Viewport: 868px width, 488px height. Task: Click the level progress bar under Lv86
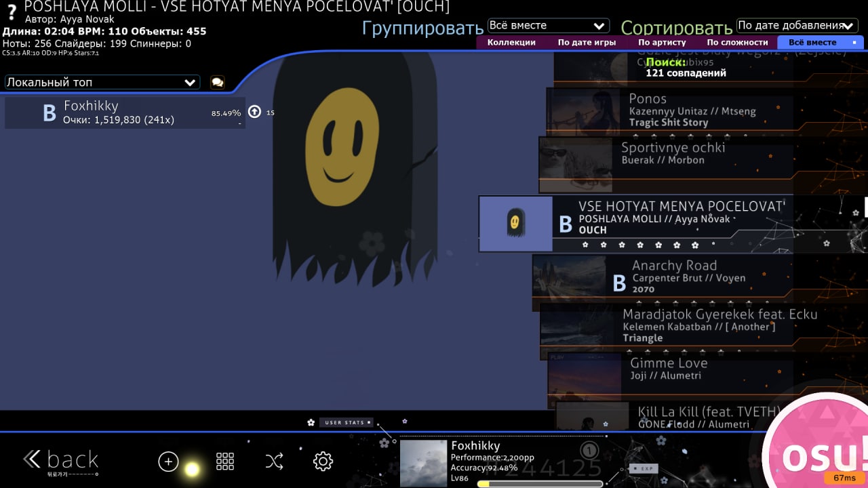(540, 484)
